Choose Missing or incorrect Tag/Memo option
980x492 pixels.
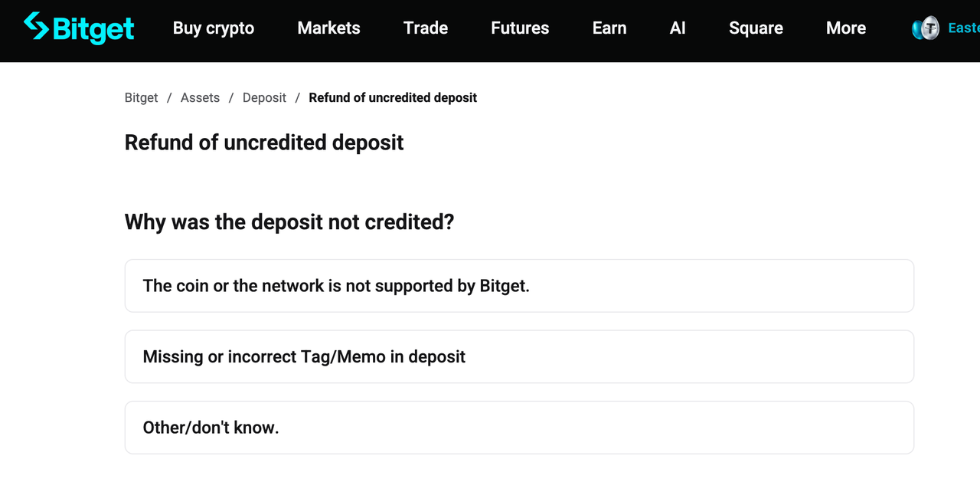tap(519, 356)
